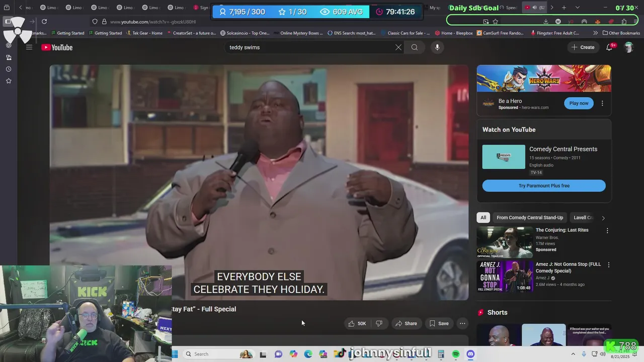
Task: Open the YouTube account avatar menu
Action: click(x=628, y=47)
